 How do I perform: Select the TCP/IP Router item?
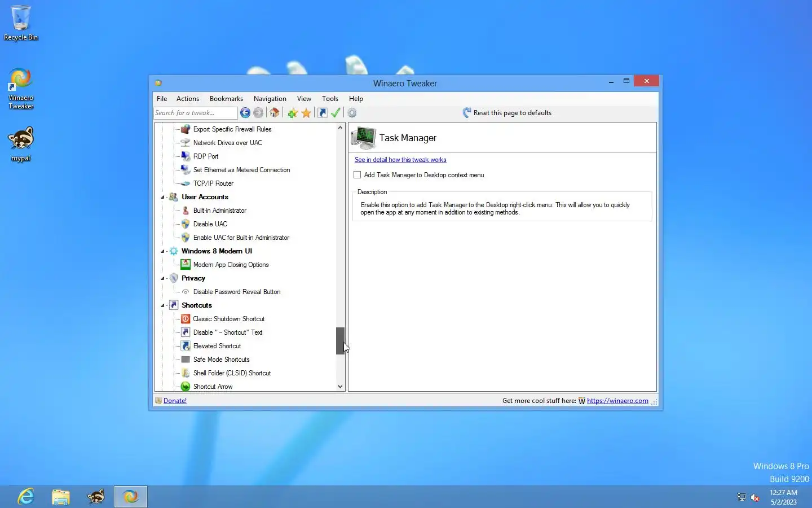pyautogui.click(x=213, y=183)
